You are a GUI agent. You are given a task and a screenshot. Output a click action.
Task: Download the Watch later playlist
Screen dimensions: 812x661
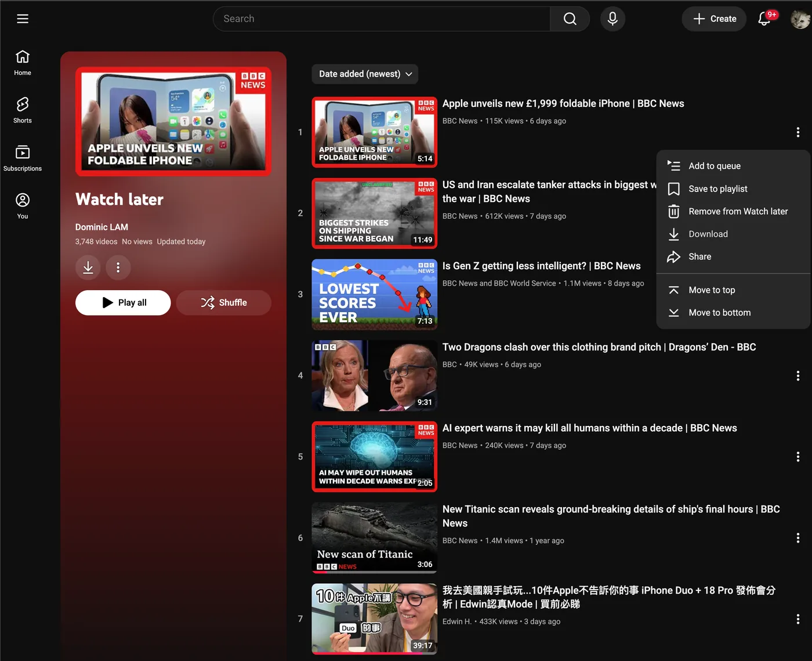pos(88,268)
